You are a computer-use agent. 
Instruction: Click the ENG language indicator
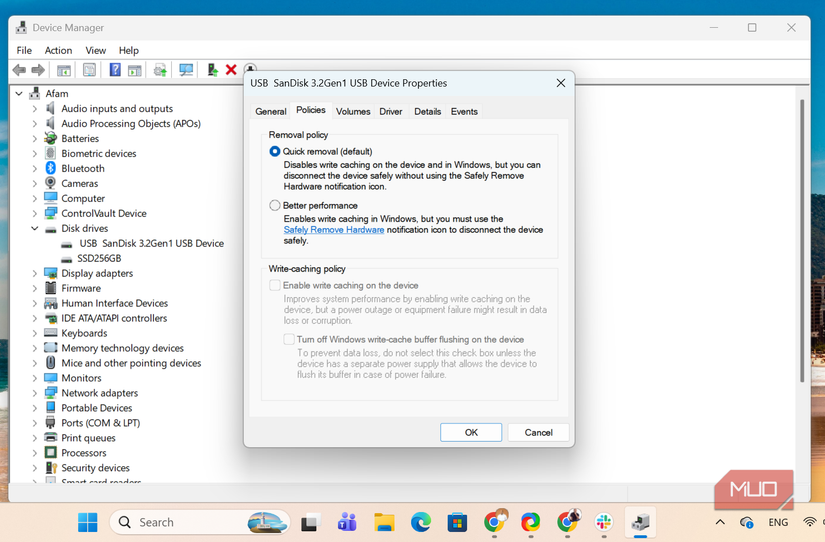(x=778, y=523)
